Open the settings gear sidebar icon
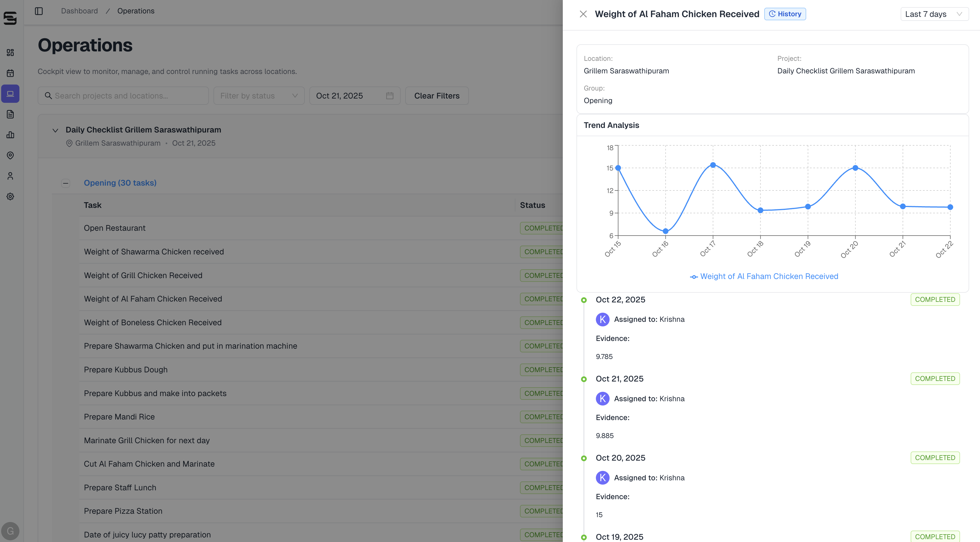 pyautogui.click(x=10, y=196)
